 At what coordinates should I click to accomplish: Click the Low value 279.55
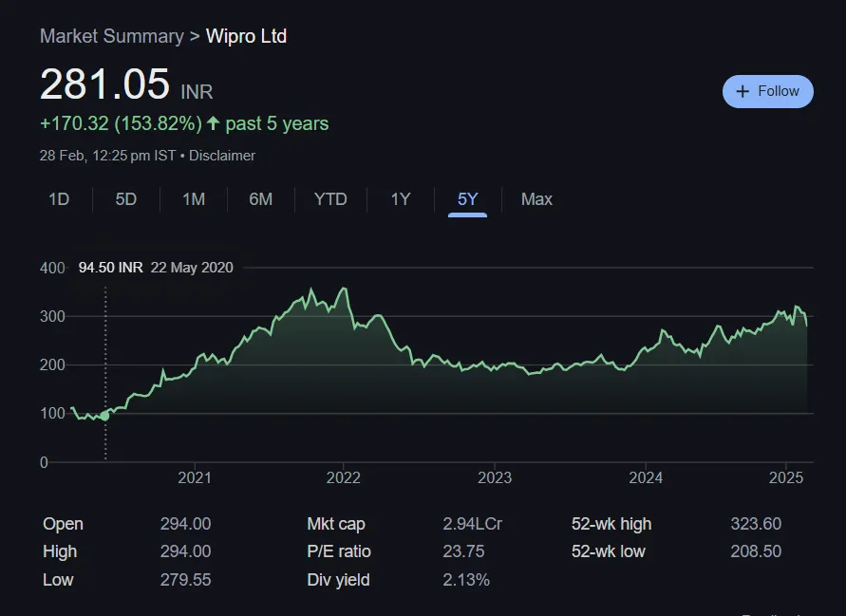coord(185,580)
